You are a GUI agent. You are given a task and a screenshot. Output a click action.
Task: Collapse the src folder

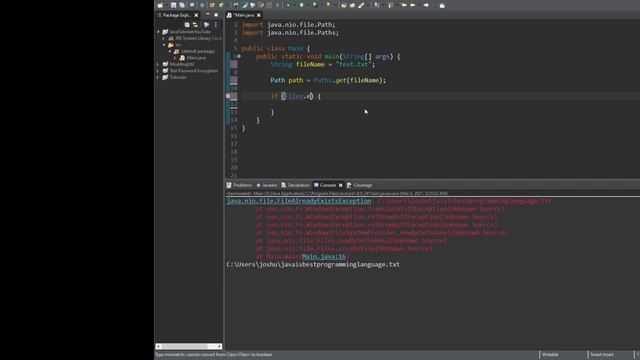click(164, 44)
